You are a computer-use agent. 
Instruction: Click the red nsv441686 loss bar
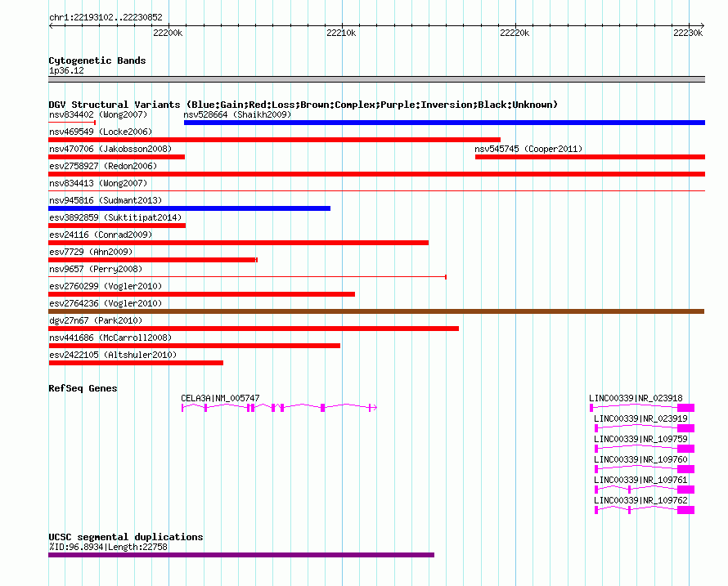click(194, 347)
